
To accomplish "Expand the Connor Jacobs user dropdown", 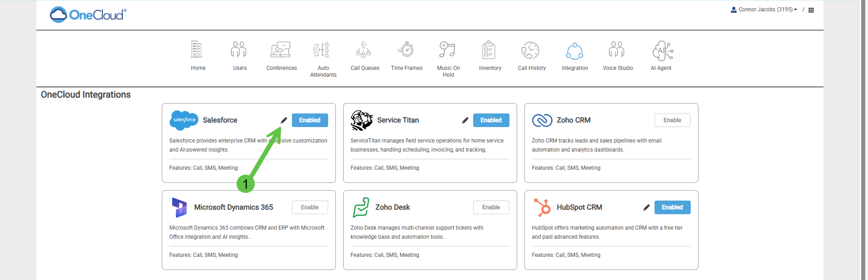I will click(x=764, y=10).
